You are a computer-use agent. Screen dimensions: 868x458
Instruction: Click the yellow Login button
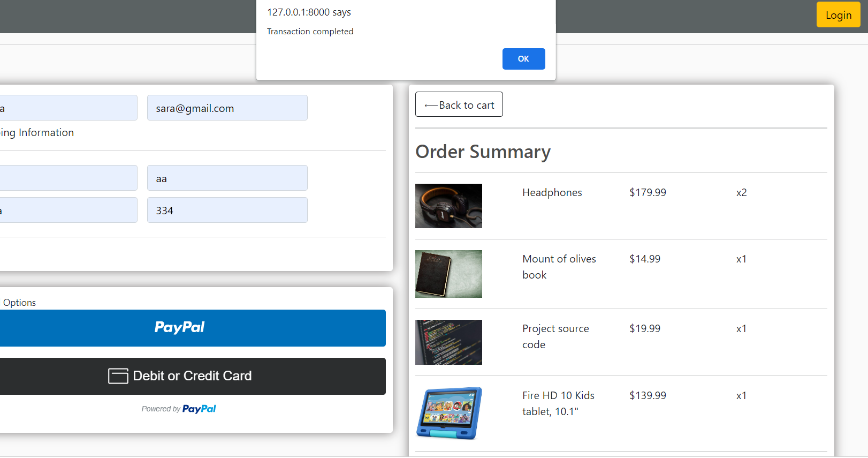click(x=838, y=15)
